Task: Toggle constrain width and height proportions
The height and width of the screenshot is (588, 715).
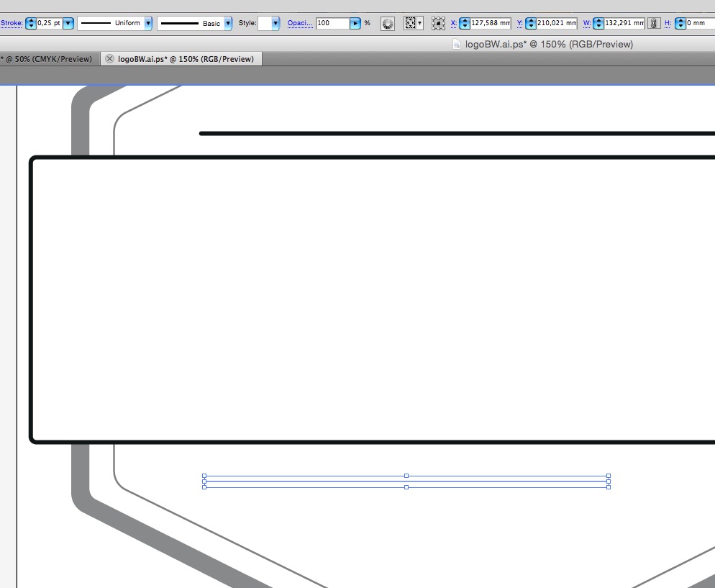Action: 654,23
